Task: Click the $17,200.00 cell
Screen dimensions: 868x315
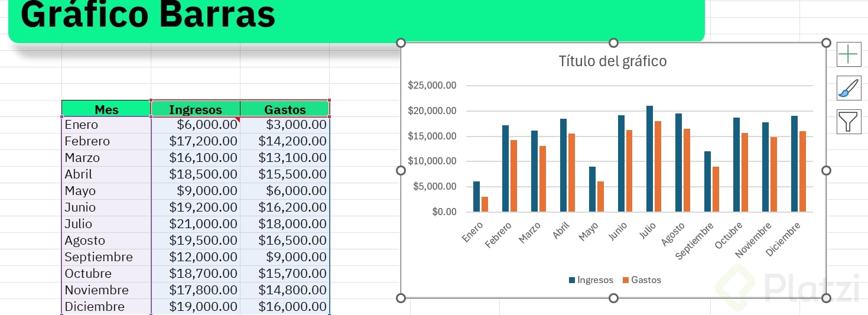Action: (x=196, y=141)
